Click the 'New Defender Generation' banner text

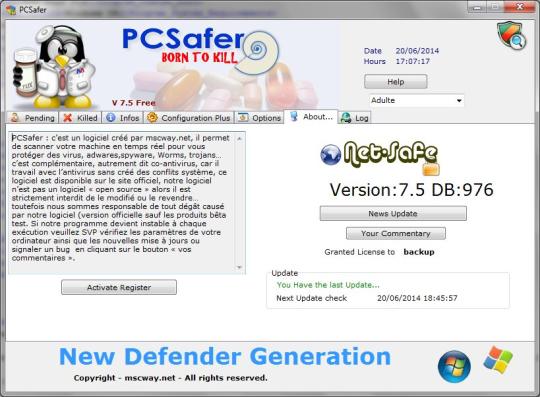[225, 356]
